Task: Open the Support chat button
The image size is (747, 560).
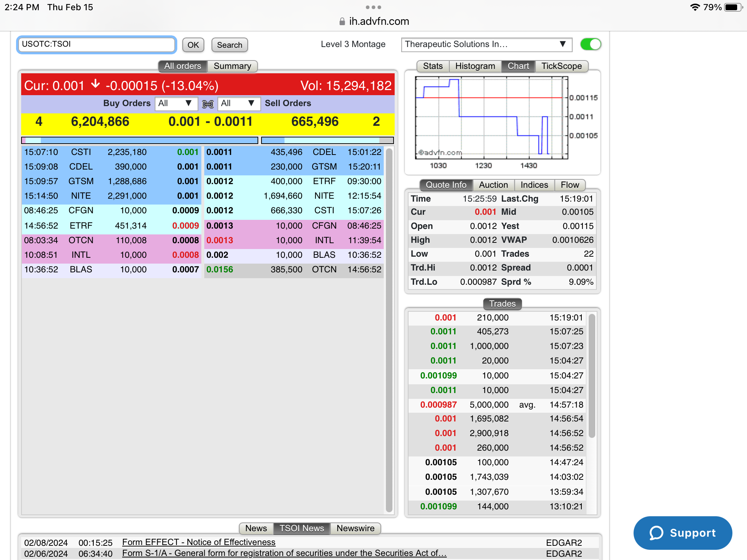Action: 682,533
